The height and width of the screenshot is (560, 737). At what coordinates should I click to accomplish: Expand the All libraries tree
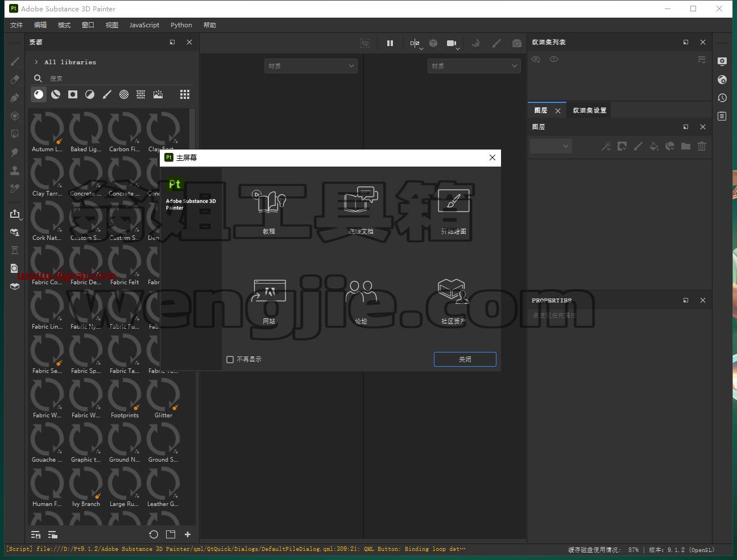click(x=36, y=62)
